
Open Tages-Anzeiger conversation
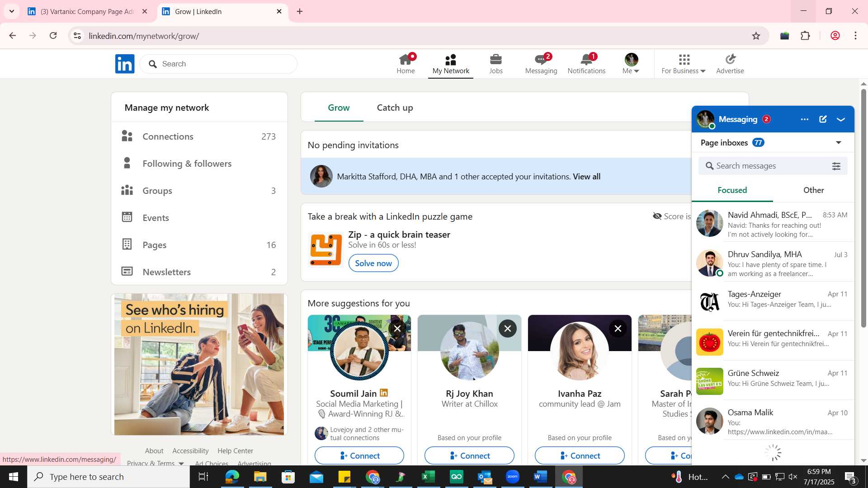point(773,301)
